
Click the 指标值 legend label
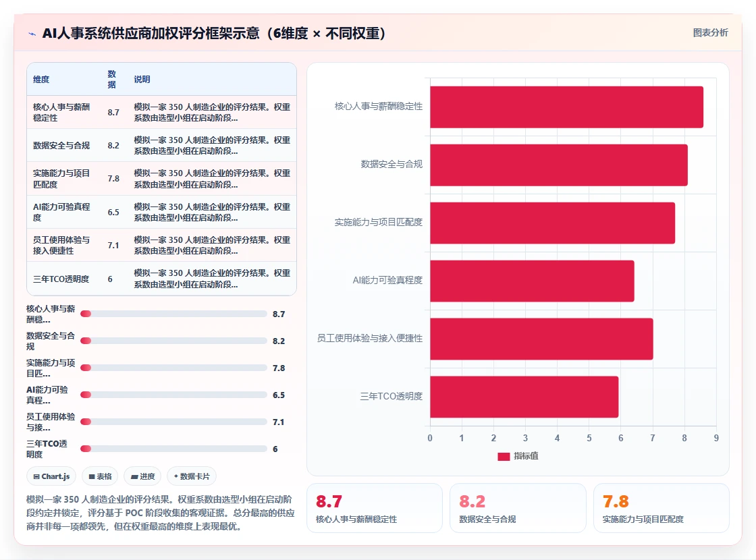tap(526, 456)
